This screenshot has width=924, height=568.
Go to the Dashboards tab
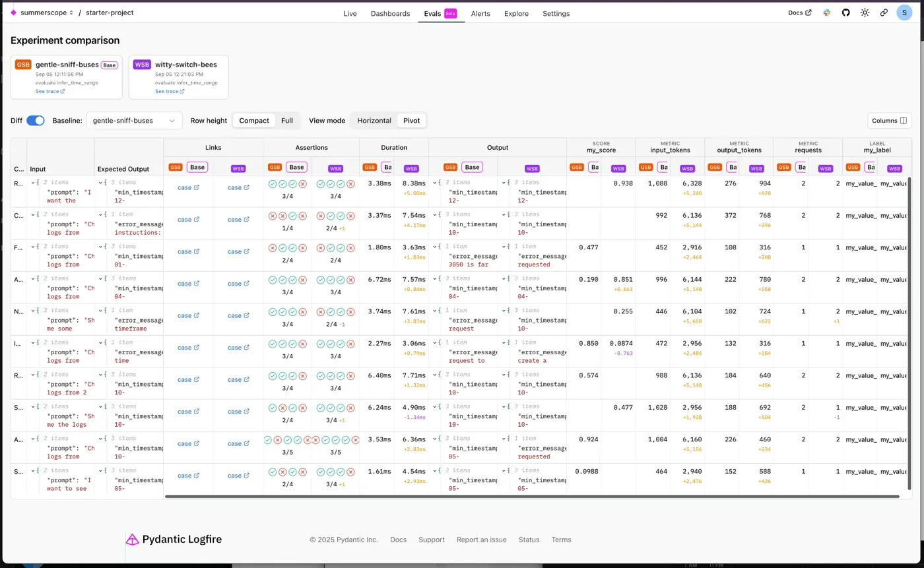pos(390,13)
